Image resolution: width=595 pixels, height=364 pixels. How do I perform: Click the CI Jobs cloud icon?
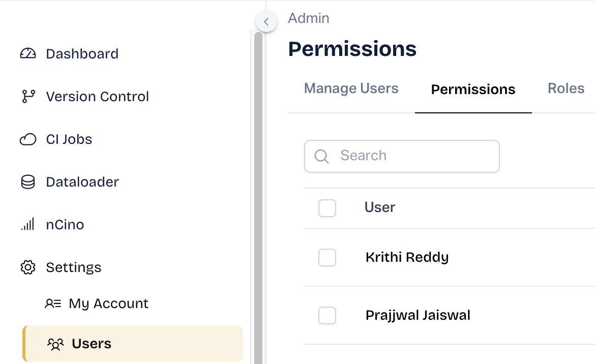[x=28, y=139]
